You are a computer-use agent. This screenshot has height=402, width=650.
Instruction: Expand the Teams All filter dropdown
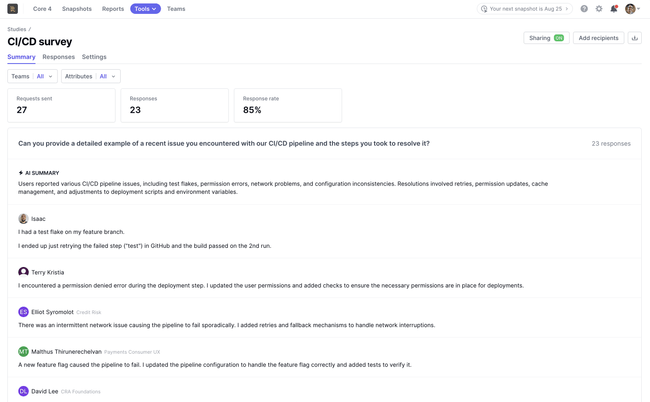coord(32,76)
